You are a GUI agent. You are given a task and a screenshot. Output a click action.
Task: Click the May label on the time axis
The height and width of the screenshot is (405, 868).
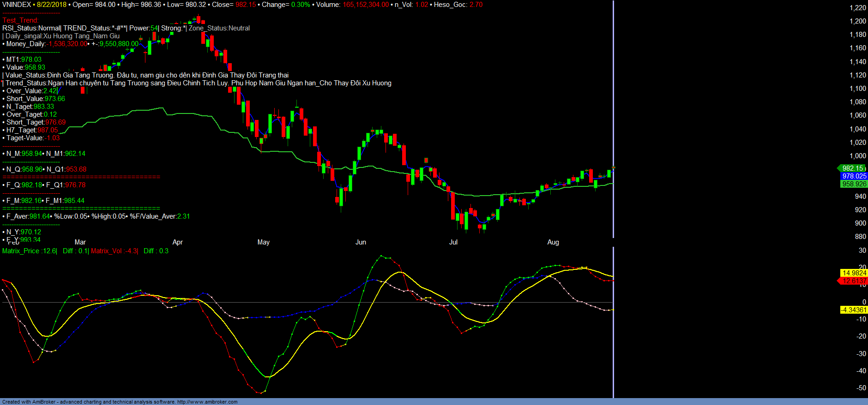[x=264, y=242]
